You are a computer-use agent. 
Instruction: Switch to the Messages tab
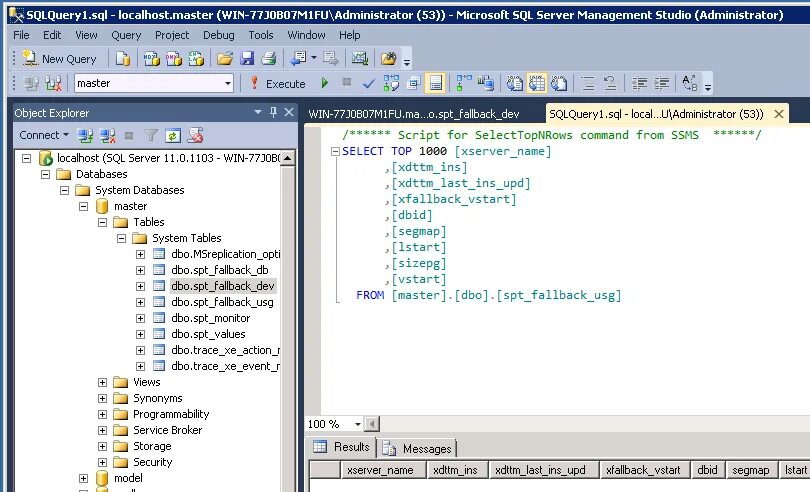point(418,448)
